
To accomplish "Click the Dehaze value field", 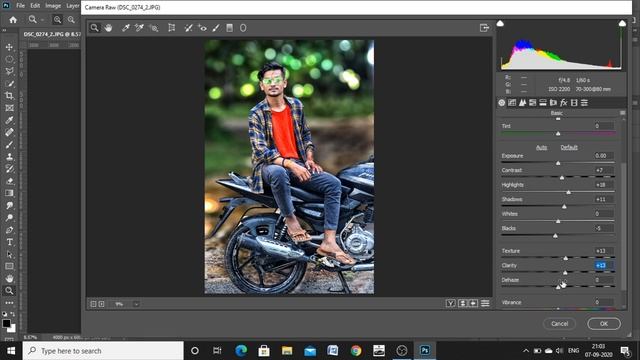I will click(x=603, y=280).
